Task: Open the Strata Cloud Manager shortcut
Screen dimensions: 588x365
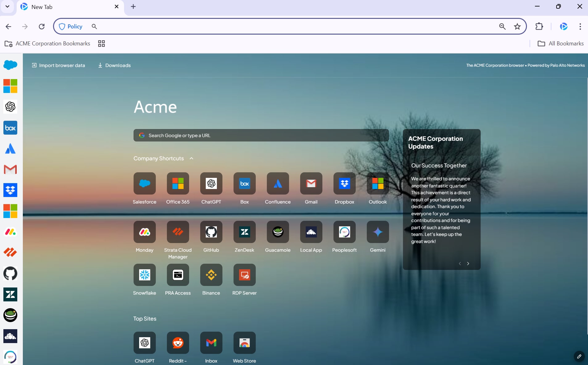Action: 178,232
